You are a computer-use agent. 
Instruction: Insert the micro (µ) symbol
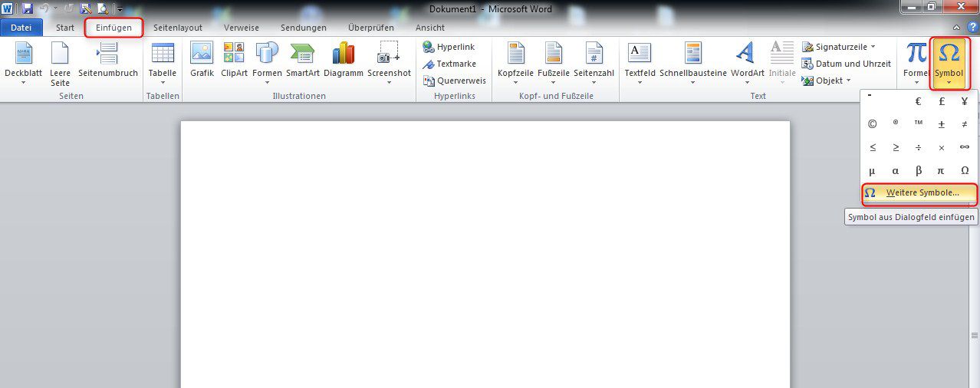click(x=872, y=170)
